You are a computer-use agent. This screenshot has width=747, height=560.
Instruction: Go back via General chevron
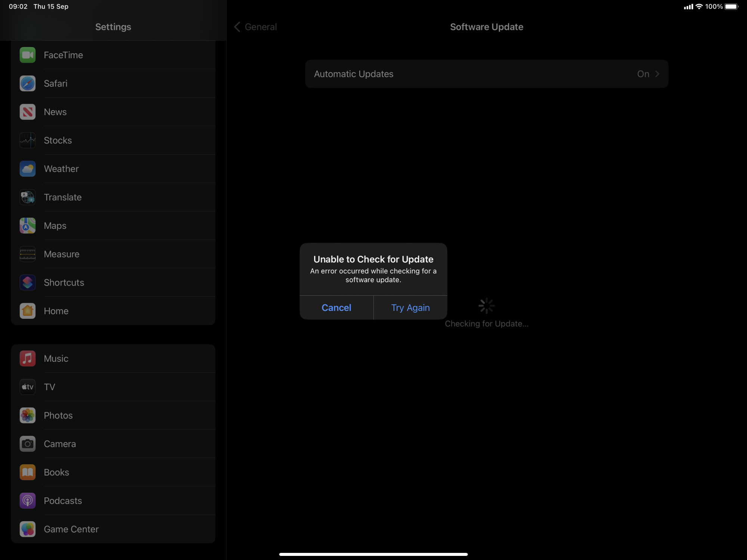[237, 27]
